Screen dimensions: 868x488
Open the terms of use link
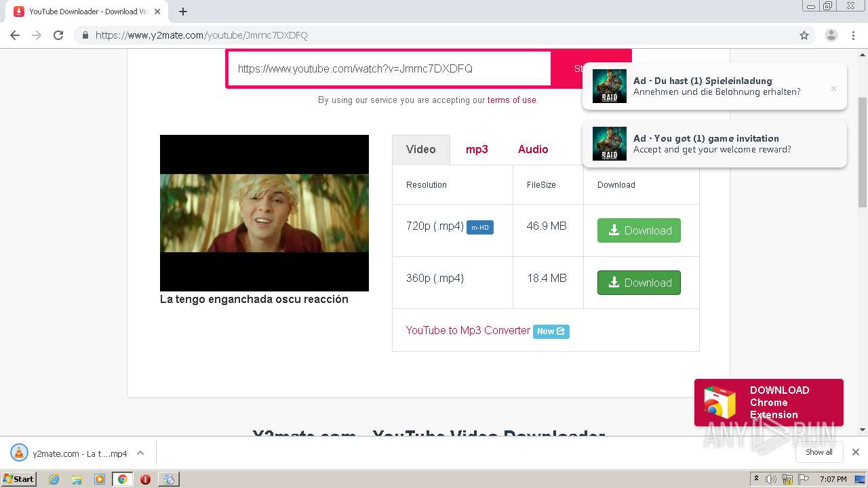coord(512,100)
